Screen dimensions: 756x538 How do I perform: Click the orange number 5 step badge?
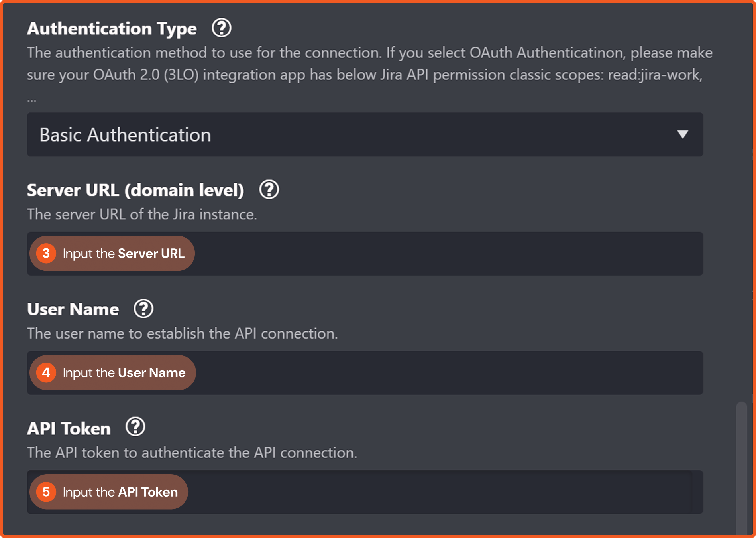click(46, 492)
